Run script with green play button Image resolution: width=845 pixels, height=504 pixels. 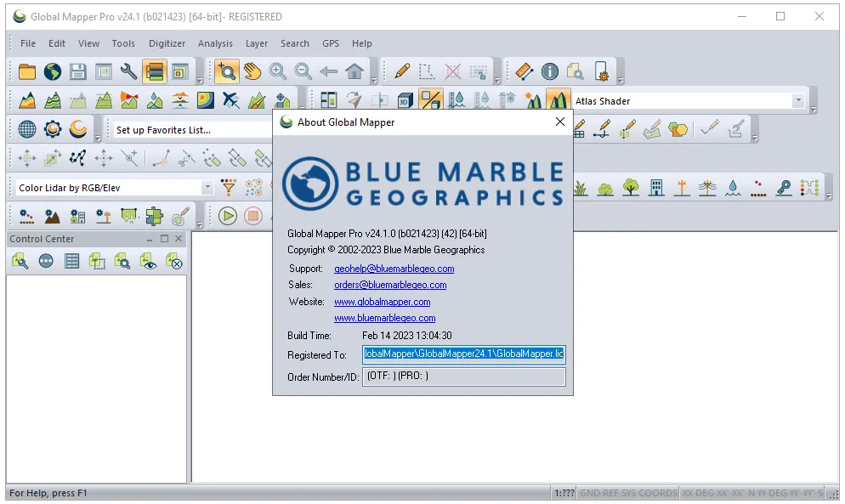(228, 216)
